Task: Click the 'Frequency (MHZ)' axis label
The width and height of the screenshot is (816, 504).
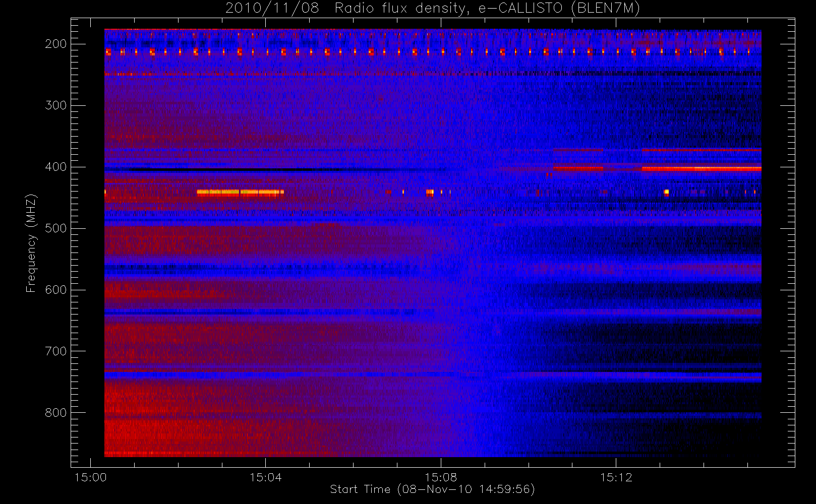Action: coord(31,243)
